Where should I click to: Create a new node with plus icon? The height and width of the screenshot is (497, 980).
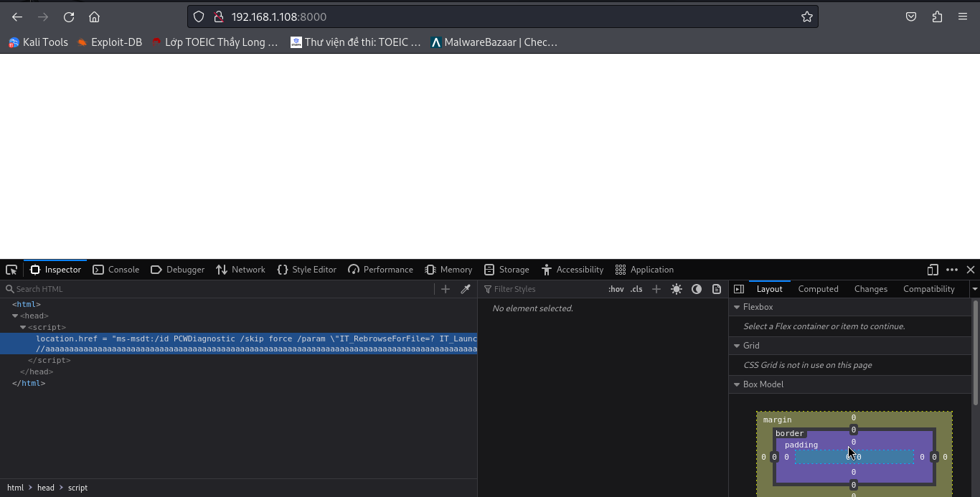point(446,289)
